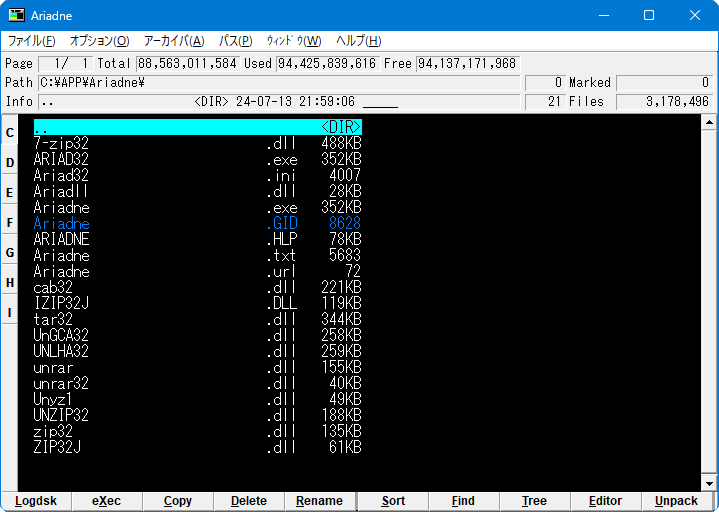Image resolution: width=719 pixels, height=512 pixels.
Task: Click the Rename button
Action: pos(320,501)
